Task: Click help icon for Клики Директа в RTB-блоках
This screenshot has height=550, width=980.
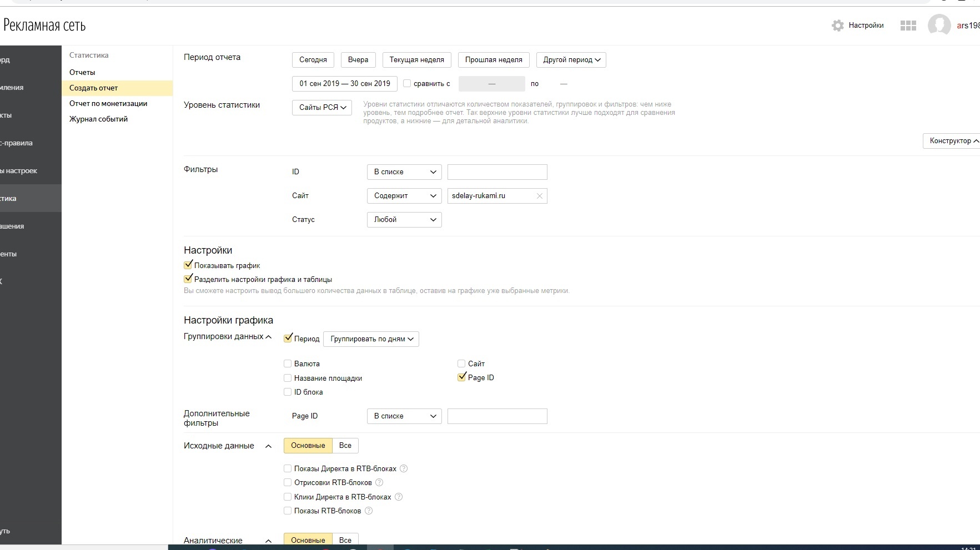Action: [398, 497]
